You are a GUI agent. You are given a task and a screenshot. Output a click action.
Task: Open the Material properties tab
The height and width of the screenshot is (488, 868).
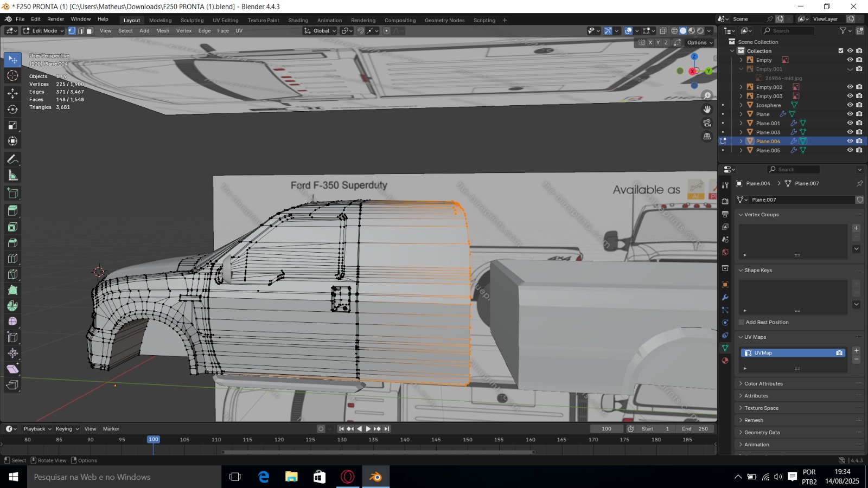click(725, 361)
